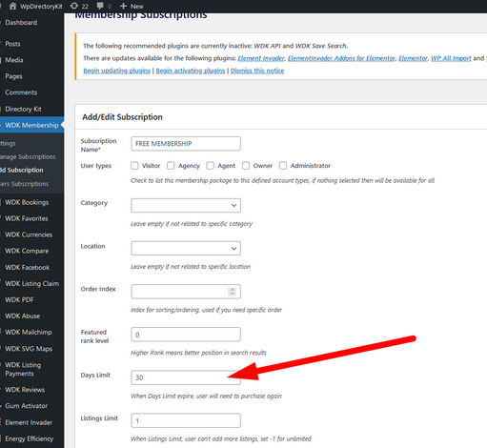The image size is (487, 448).
Task: Tick the Visitor user type checkbox
Action: (134, 166)
